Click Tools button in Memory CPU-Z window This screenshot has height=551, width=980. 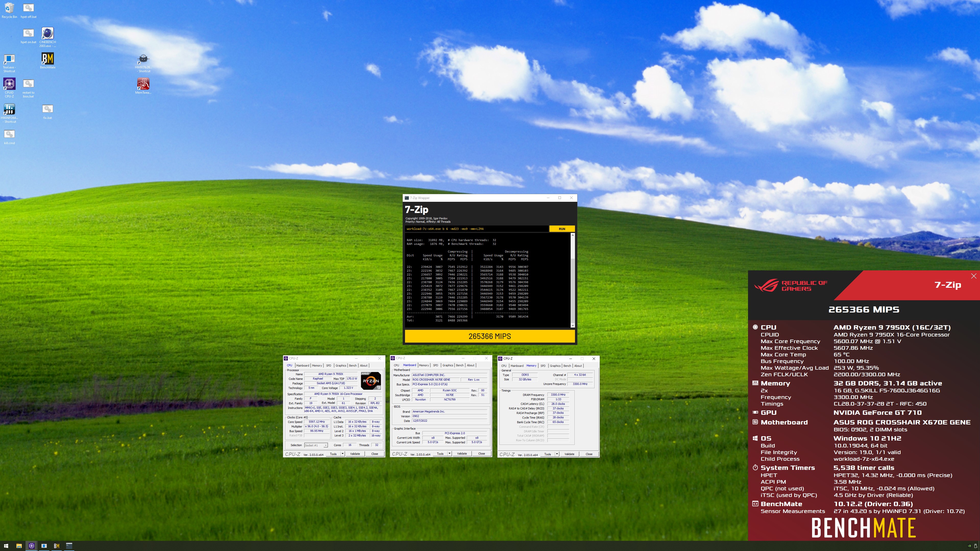coord(548,454)
